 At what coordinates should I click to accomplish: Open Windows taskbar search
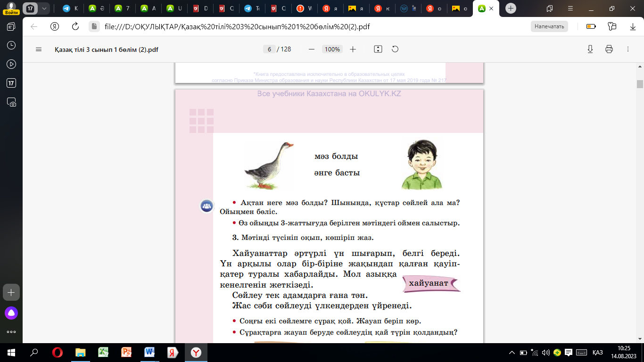[34, 353]
